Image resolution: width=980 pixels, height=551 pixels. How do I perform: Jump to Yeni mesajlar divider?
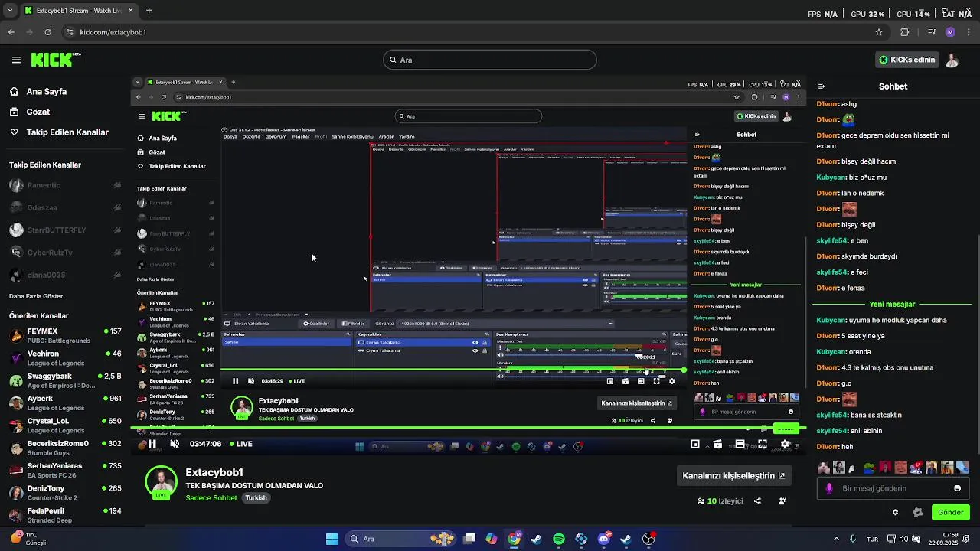pyautogui.click(x=892, y=304)
